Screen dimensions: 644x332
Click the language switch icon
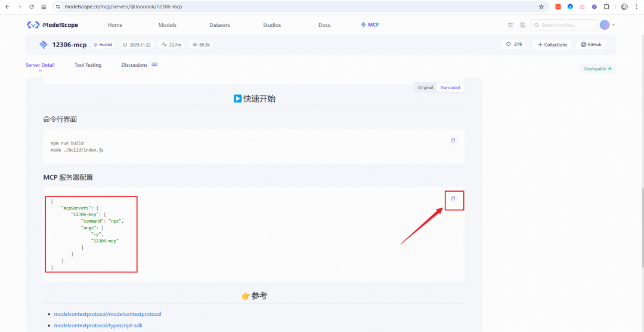pos(522,25)
